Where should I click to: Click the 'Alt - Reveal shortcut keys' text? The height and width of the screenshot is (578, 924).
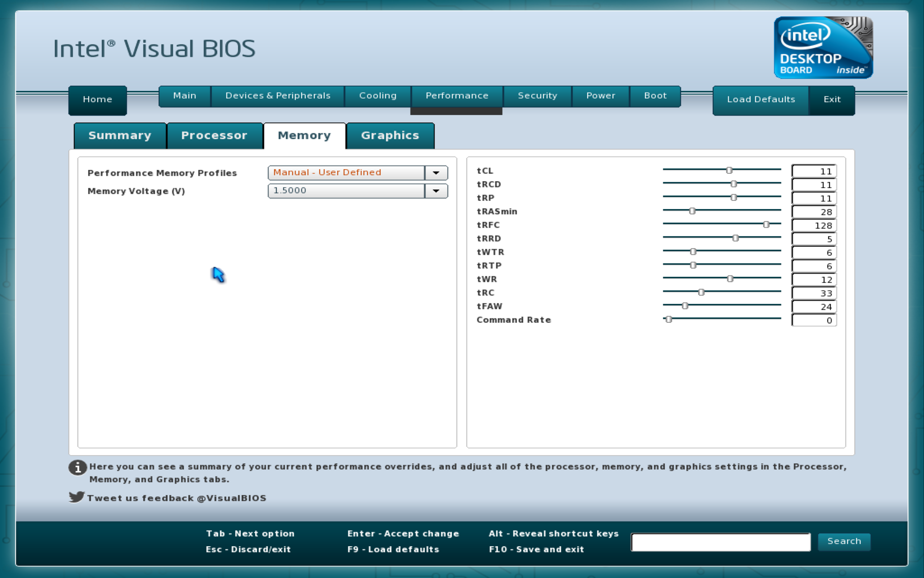[x=553, y=534]
